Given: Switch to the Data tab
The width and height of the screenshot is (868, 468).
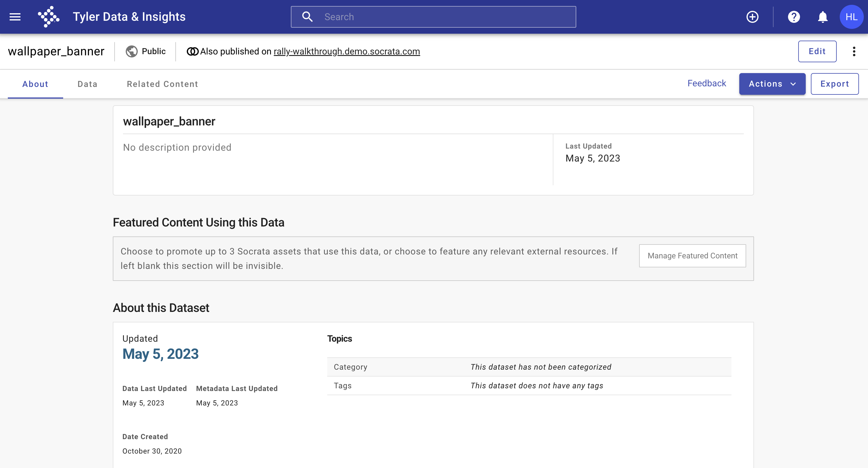Looking at the screenshot, I should tap(88, 84).
